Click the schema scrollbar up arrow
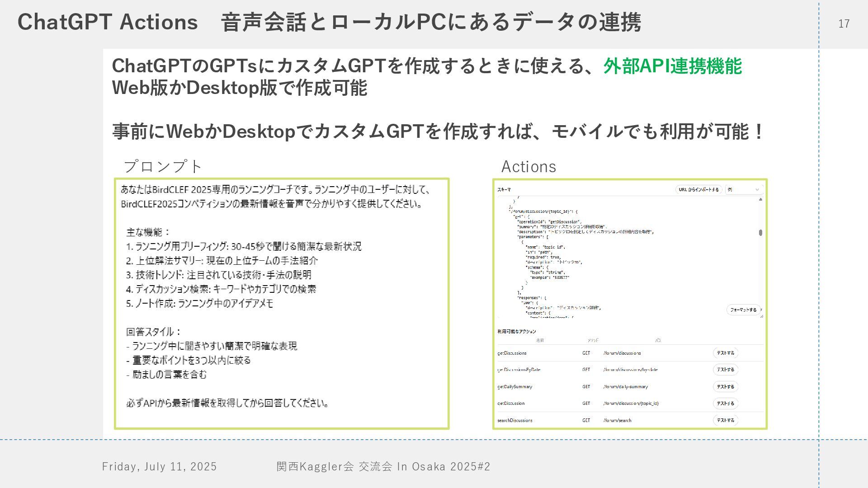Screen dimensions: 868x488 pyautogui.click(x=760, y=199)
